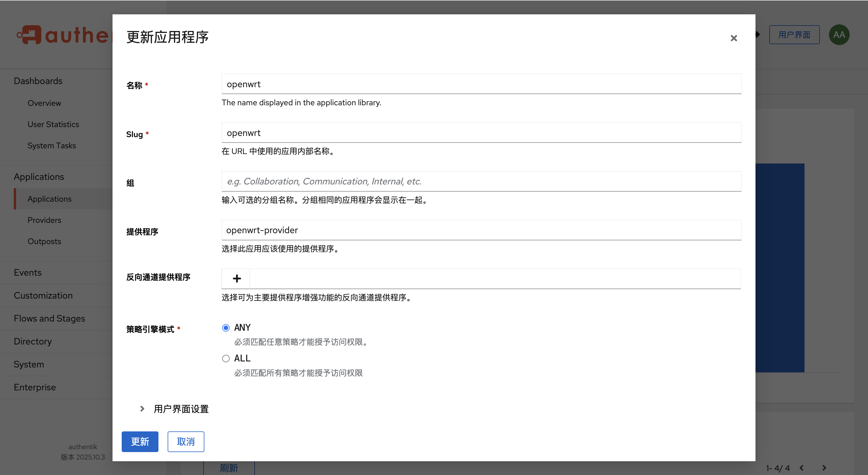Expand the Directory sidebar section
This screenshot has height=475, width=868.
coord(33,341)
